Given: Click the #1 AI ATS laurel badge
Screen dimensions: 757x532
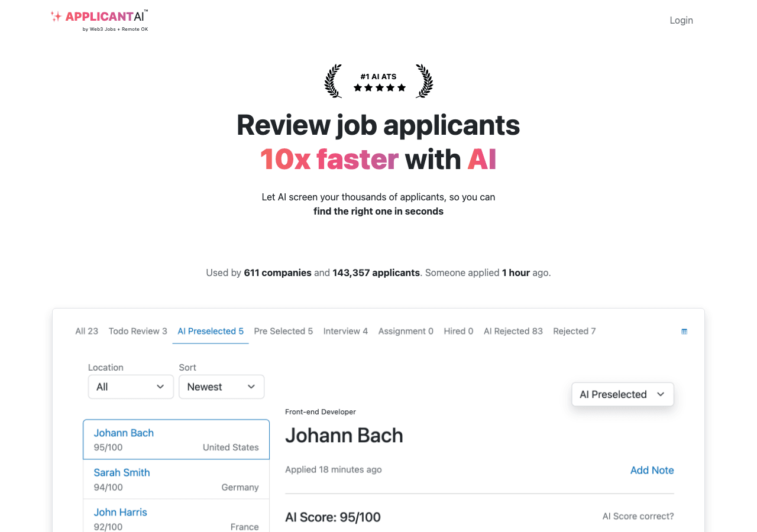Looking at the screenshot, I should pyautogui.click(x=378, y=82).
